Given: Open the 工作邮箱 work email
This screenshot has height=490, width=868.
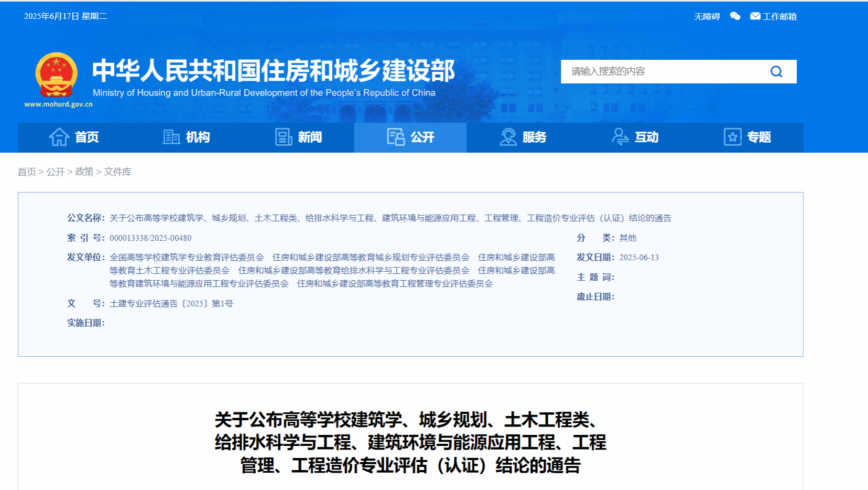Looking at the screenshot, I should [780, 16].
